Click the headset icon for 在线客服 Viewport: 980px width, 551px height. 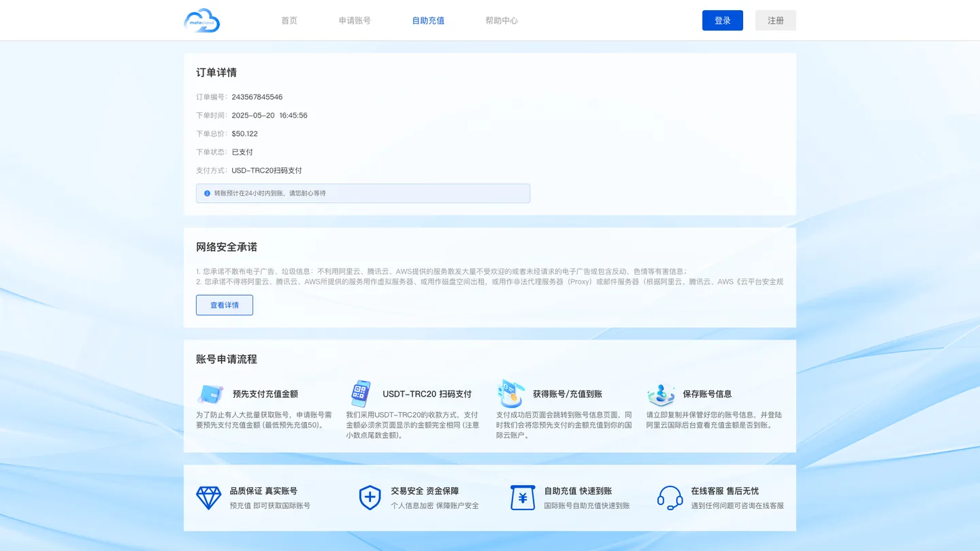pos(670,498)
